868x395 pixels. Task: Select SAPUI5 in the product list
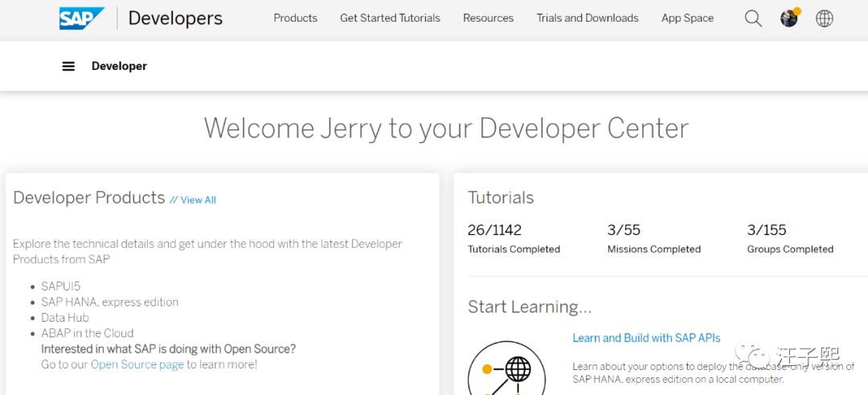coord(61,286)
